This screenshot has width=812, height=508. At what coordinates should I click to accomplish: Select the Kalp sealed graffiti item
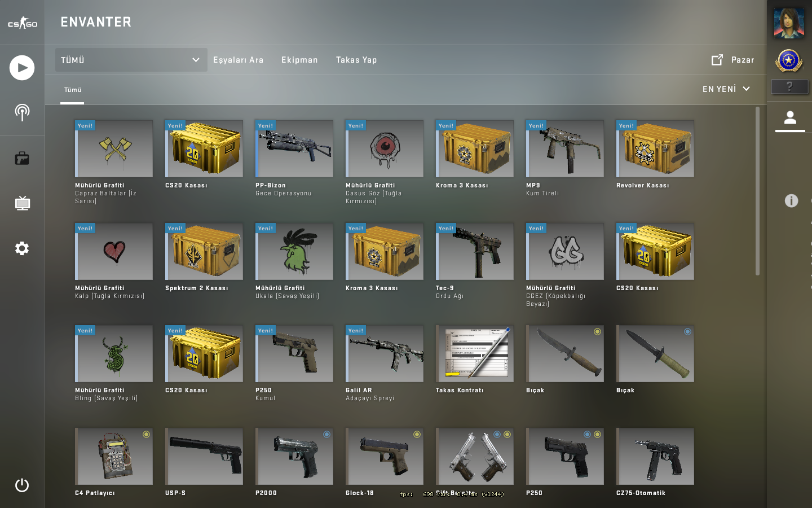point(114,251)
